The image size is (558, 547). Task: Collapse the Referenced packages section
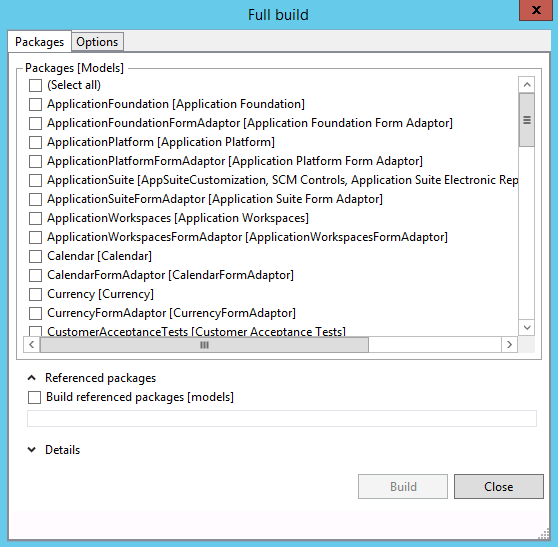(32, 378)
